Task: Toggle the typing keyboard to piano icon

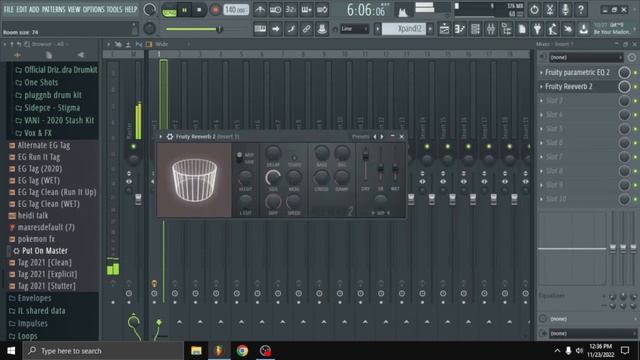Action: coord(260,29)
